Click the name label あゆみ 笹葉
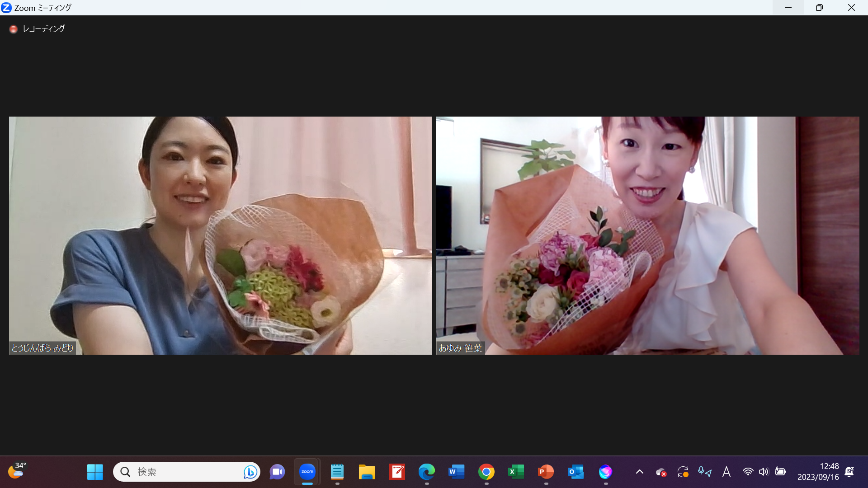The image size is (868, 488). point(460,348)
